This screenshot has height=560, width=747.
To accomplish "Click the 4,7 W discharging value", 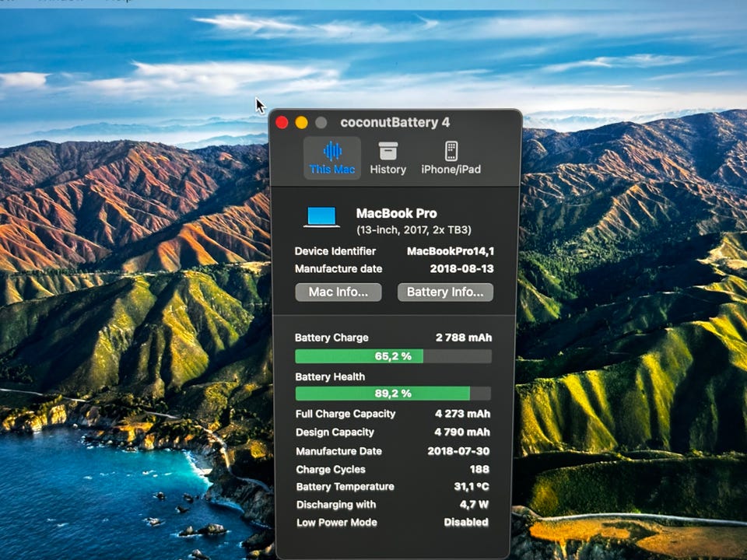I will 474,505.
